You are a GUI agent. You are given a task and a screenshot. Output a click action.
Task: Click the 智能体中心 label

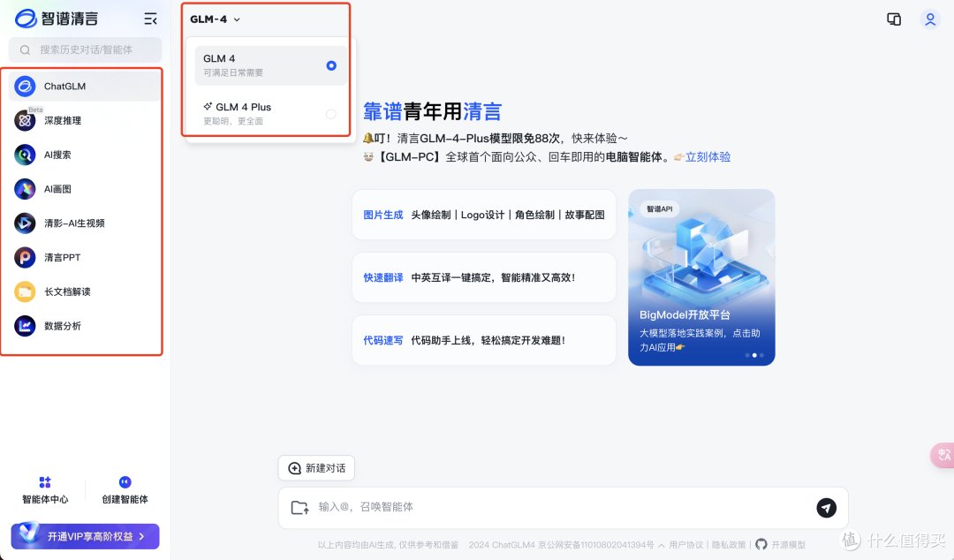[45, 499]
